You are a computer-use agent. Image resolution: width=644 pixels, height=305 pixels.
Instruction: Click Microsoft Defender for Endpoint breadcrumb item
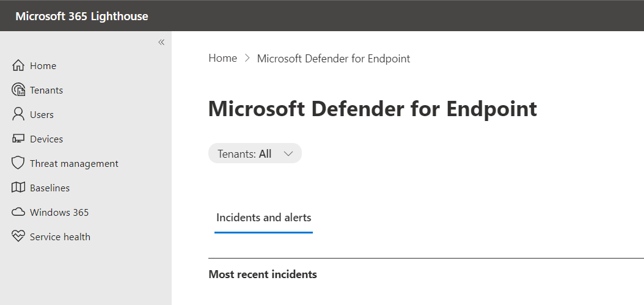(334, 59)
